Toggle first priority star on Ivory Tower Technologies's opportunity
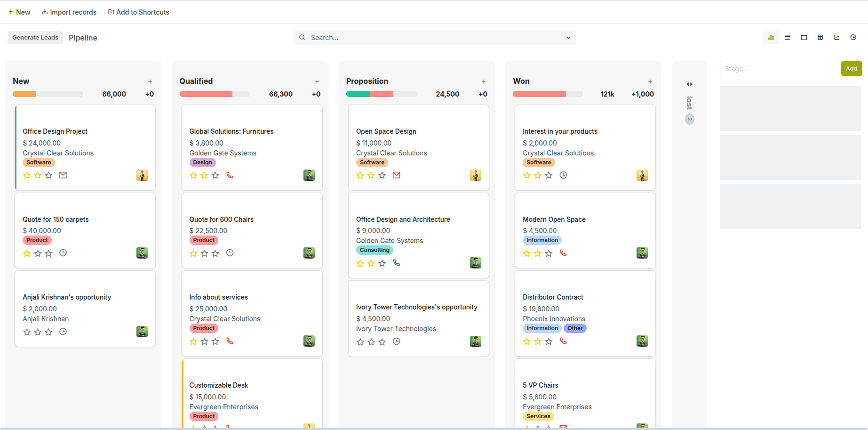This screenshot has width=868, height=430. (360, 342)
